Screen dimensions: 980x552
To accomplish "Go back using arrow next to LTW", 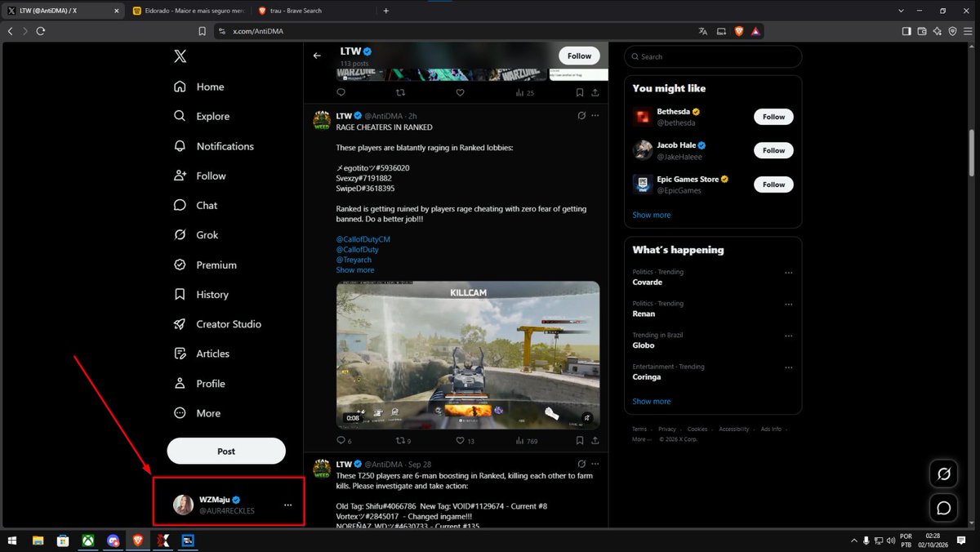I will click(x=317, y=56).
